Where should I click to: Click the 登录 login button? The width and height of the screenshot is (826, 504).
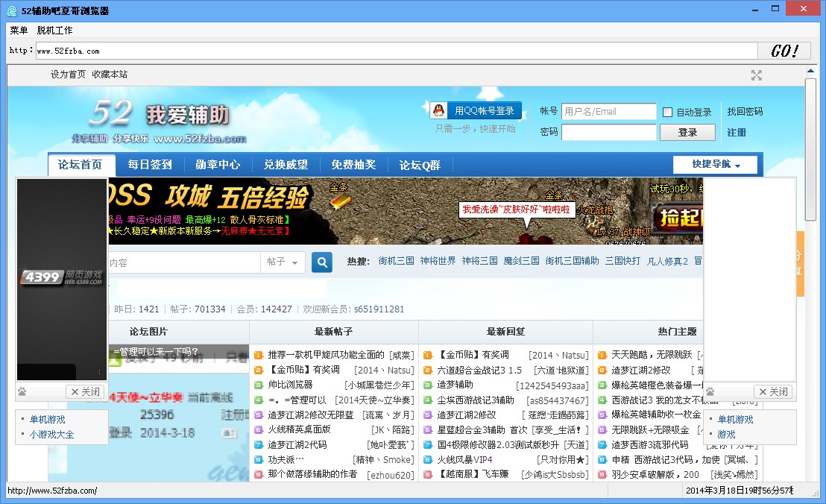point(687,132)
